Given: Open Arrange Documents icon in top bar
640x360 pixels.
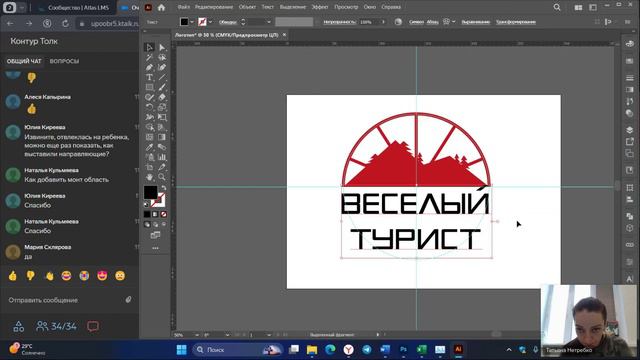Looking at the screenshot, I should (578, 7).
